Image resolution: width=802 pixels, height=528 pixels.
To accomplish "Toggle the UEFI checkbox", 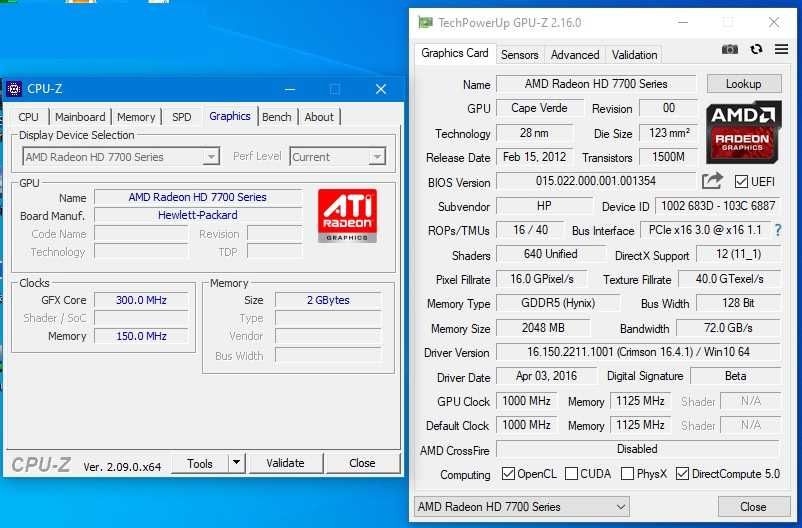I will click(x=741, y=182).
